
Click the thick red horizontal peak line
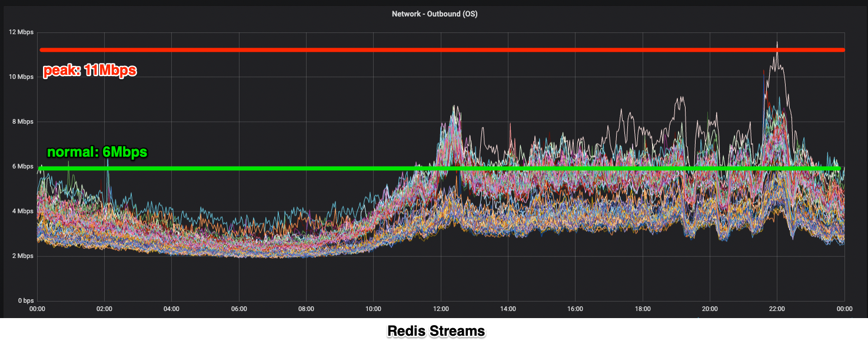pos(441,50)
